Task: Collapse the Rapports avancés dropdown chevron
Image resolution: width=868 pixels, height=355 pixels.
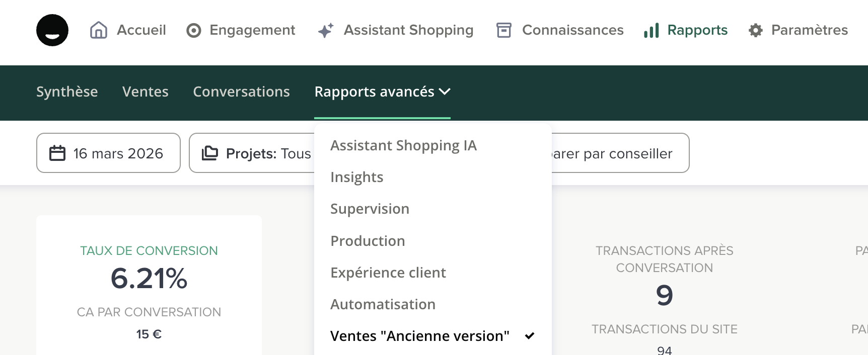Action: (x=445, y=92)
